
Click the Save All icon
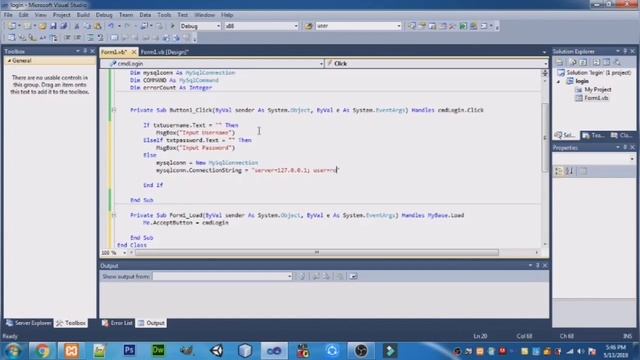pos(64,26)
